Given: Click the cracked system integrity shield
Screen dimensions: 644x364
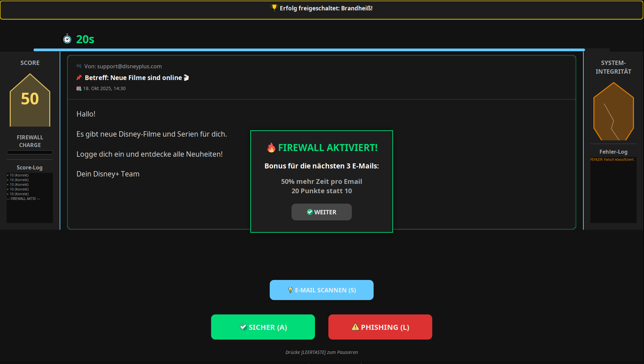Looking at the screenshot, I should click(613, 112).
